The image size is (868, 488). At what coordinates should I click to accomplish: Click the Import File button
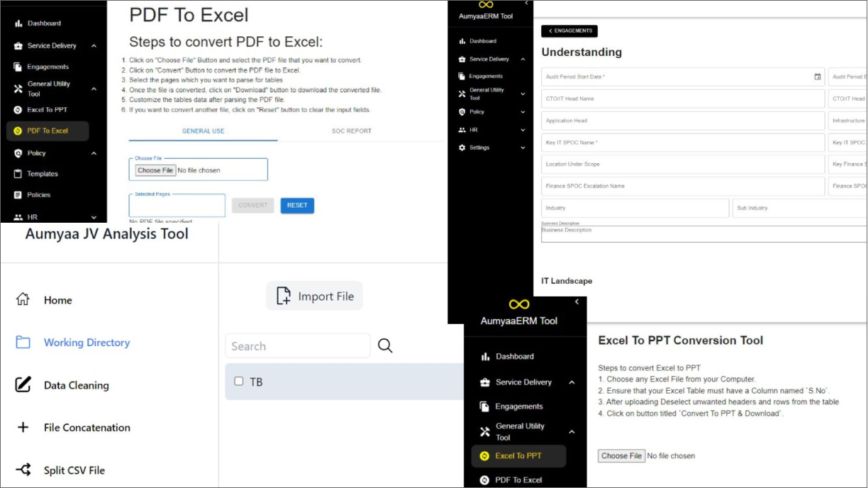click(314, 296)
